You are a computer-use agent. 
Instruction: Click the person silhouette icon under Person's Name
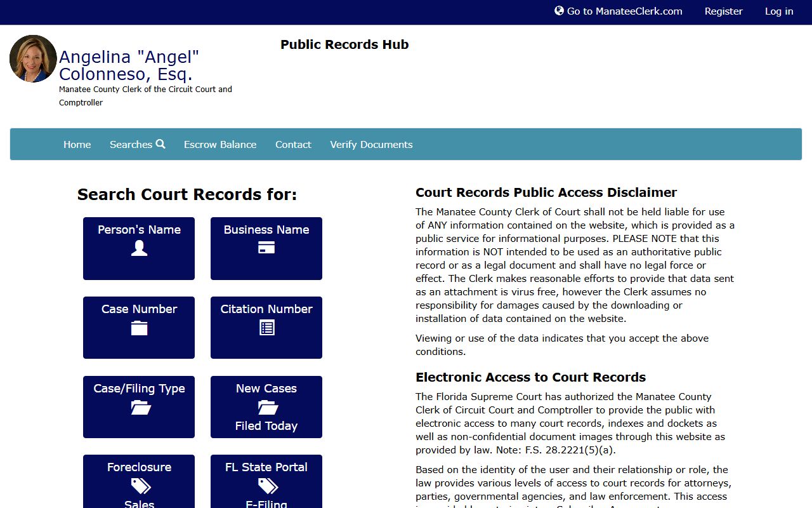tap(139, 248)
